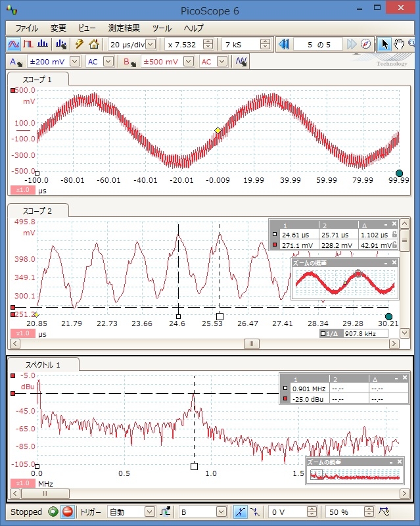Start capture with green go button
The height and width of the screenshot is (526, 420).
pos(53,512)
